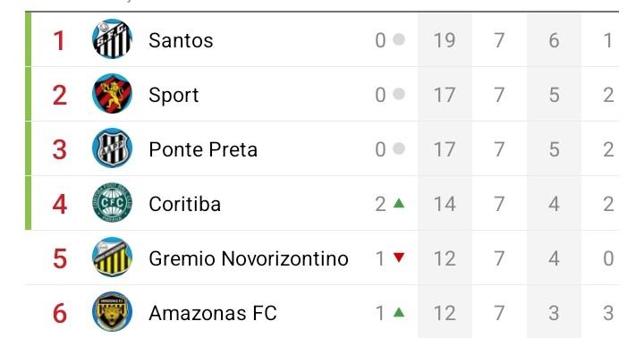Click Gremio Novorizontino's red down arrow

399,258
